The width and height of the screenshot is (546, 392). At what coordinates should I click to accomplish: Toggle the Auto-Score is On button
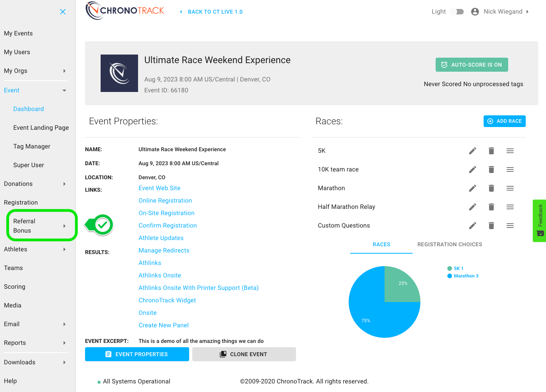472,65
